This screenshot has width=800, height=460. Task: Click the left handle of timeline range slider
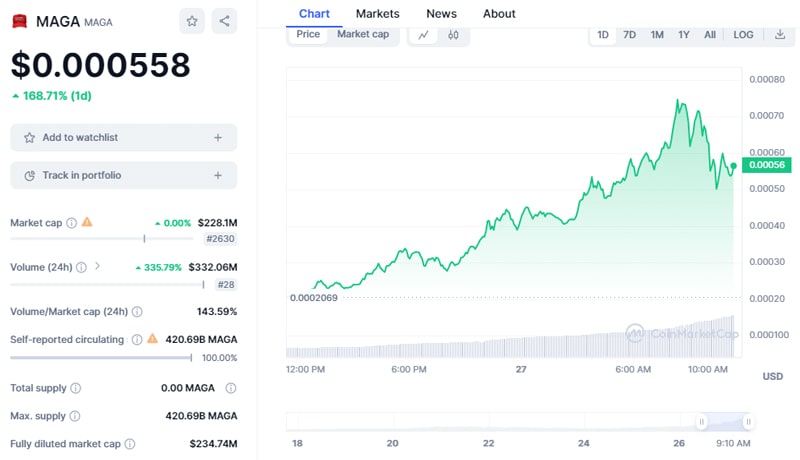(702, 422)
